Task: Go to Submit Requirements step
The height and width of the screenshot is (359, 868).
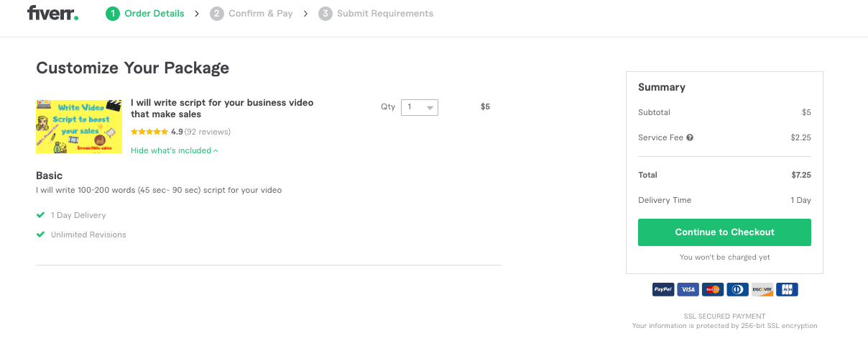Action: pyautogui.click(x=385, y=14)
